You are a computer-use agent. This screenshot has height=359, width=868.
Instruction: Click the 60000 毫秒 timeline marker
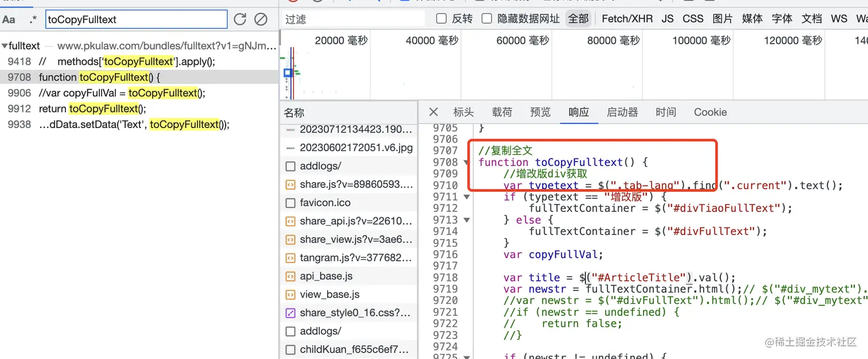522,41
